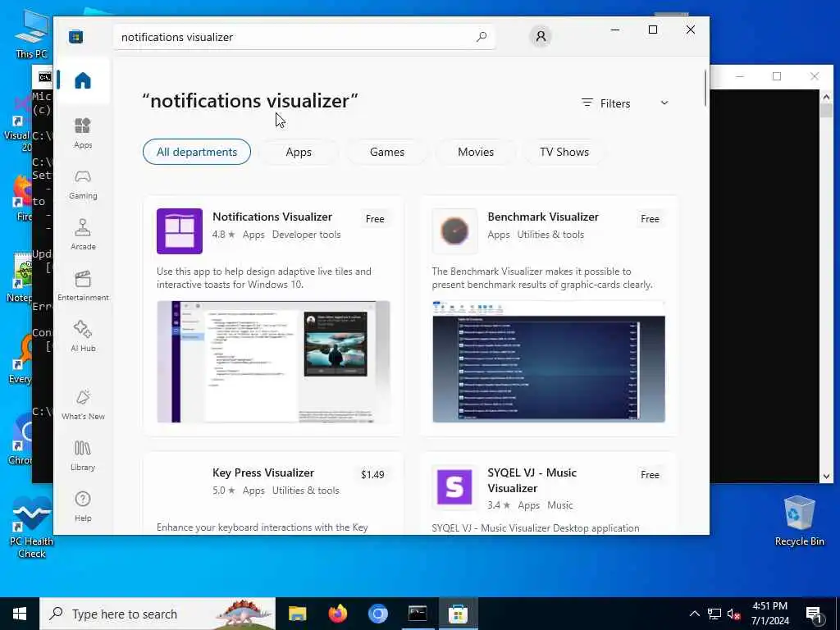Image resolution: width=840 pixels, height=630 pixels.
Task: Open the Apps section in sidebar
Action: click(x=83, y=133)
